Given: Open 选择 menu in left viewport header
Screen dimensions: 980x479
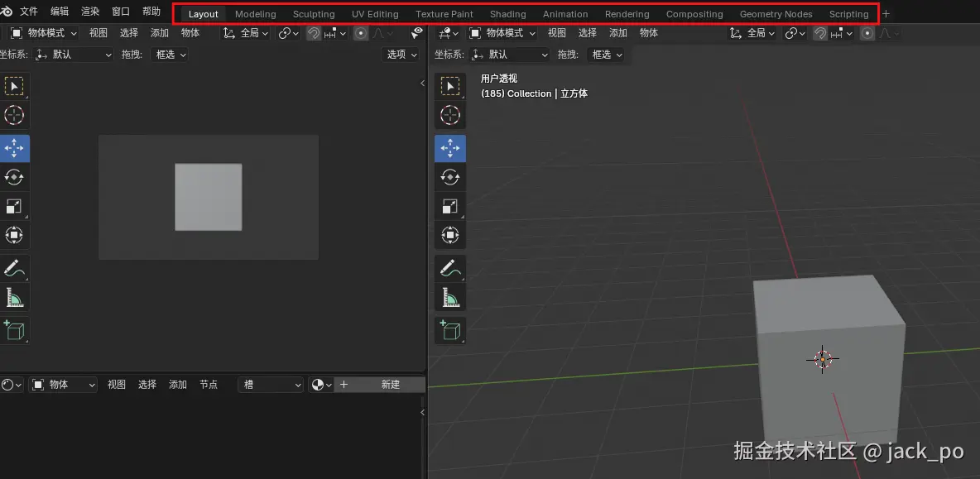Looking at the screenshot, I should pyautogui.click(x=129, y=33).
